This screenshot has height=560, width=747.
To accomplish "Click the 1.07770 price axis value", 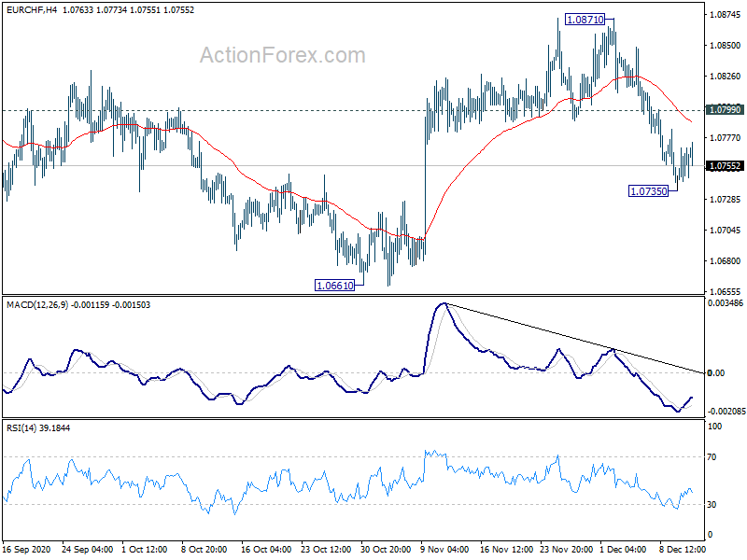I will coord(726,138).
